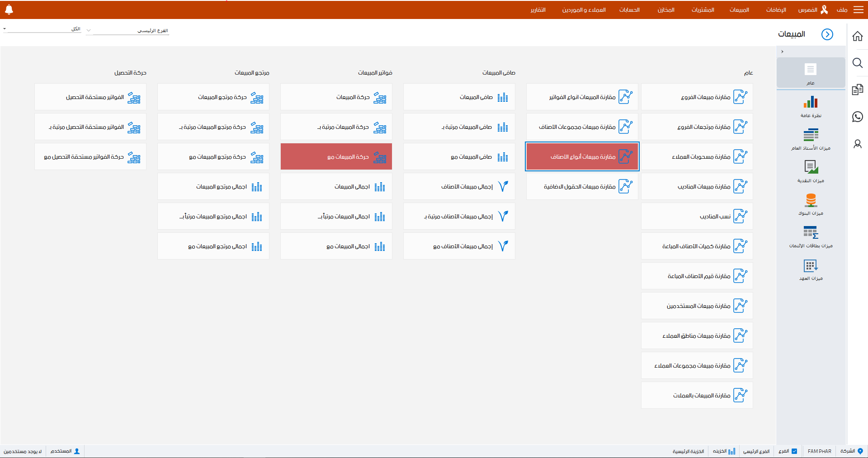This screenshot has height=458, width=868.
Task: Open ميزان العهد icon in the panel
Action: tap(811, 265)
